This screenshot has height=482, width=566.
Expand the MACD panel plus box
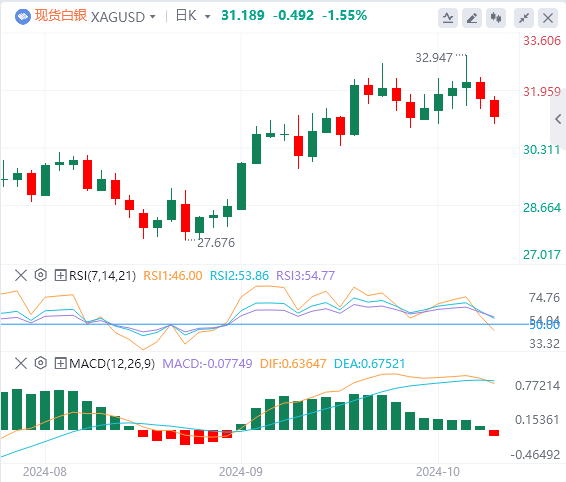coord(60,363)
